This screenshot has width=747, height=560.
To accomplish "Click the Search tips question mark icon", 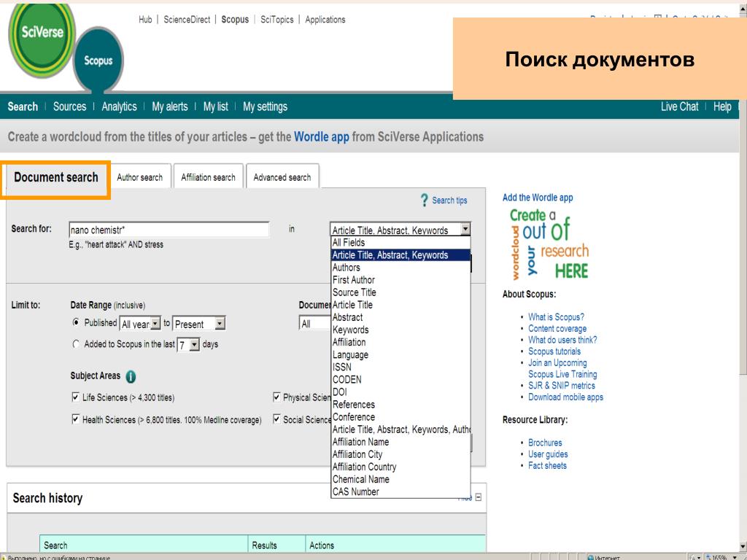I will (x=424, y=201).
